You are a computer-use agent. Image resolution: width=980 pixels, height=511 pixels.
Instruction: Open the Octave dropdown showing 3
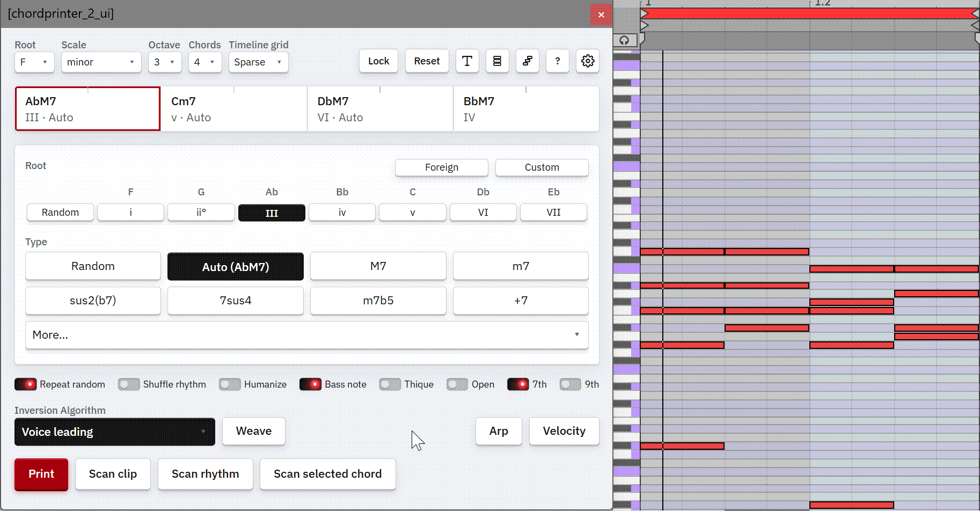tap(164, 62)
